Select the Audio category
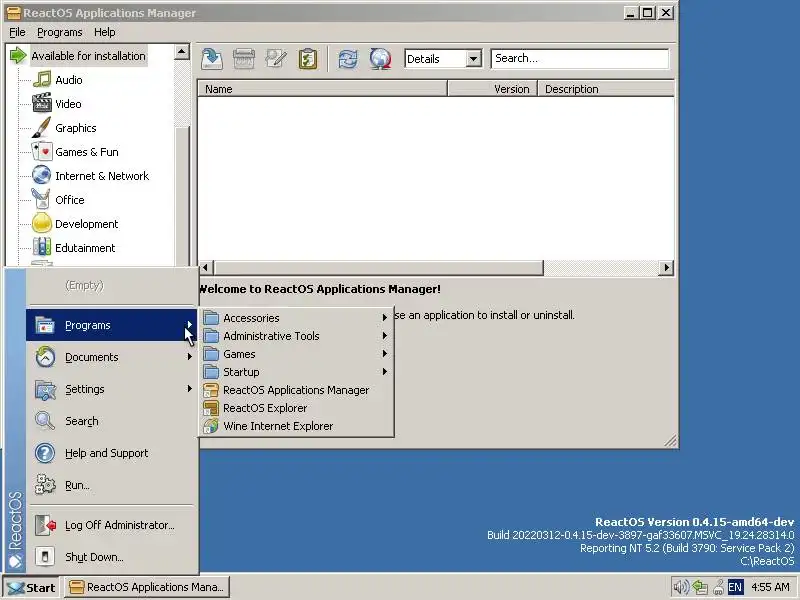 68,80
